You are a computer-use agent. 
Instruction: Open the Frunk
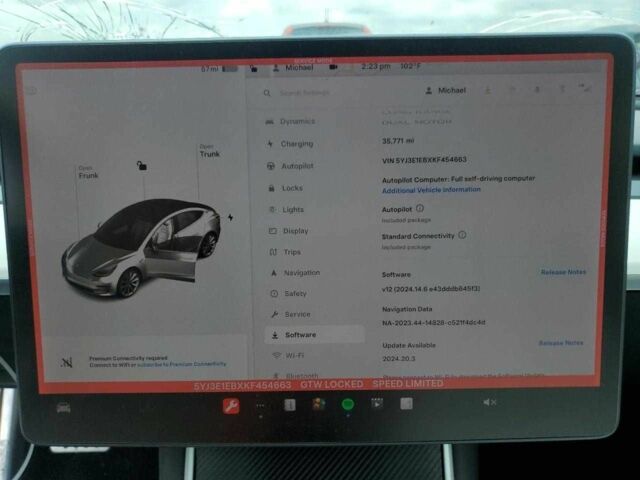point(88,172)
